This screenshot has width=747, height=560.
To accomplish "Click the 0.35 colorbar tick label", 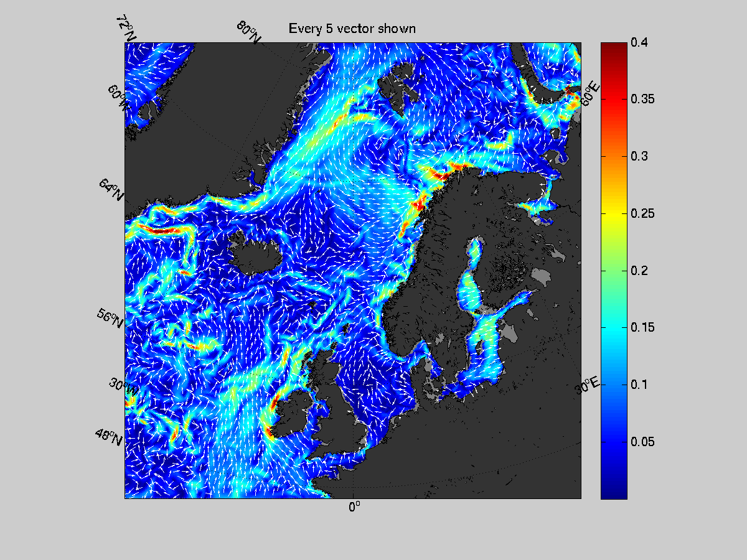I will 642,99.
